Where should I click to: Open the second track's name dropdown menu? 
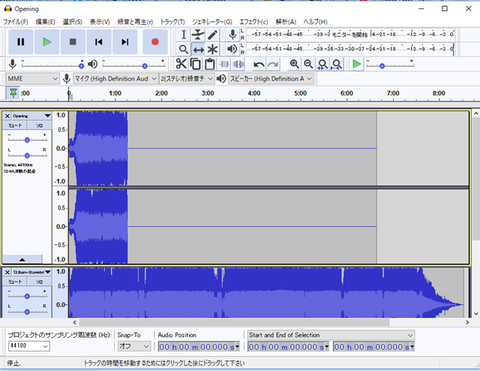(32, 272)
